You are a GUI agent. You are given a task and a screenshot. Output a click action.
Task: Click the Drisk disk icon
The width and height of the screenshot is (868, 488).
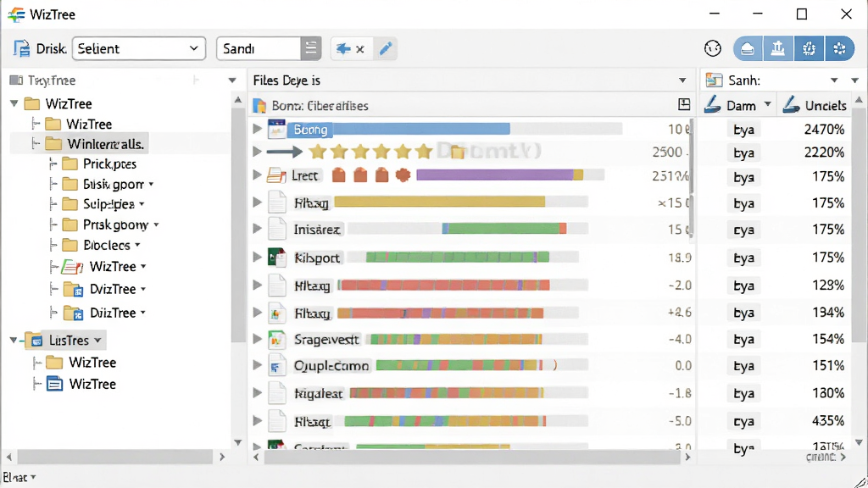click(21, 48)
